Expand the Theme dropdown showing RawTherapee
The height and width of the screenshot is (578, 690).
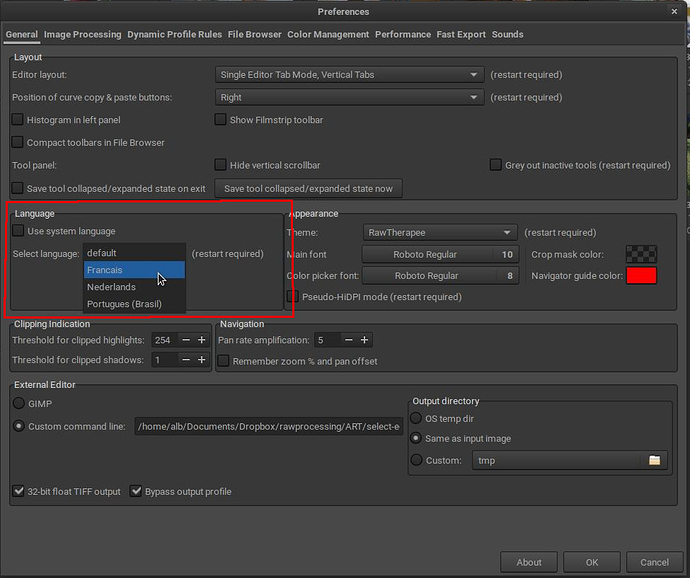click(440, 232)
